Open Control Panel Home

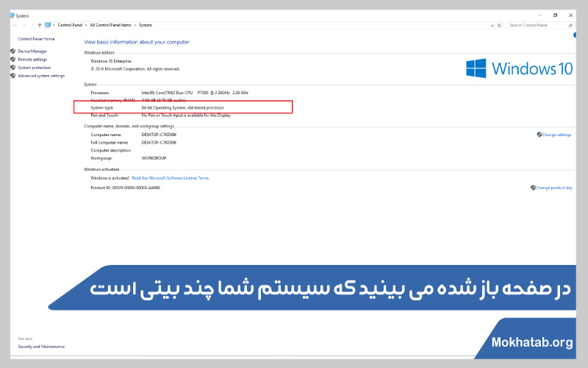(x=36, y=39)
